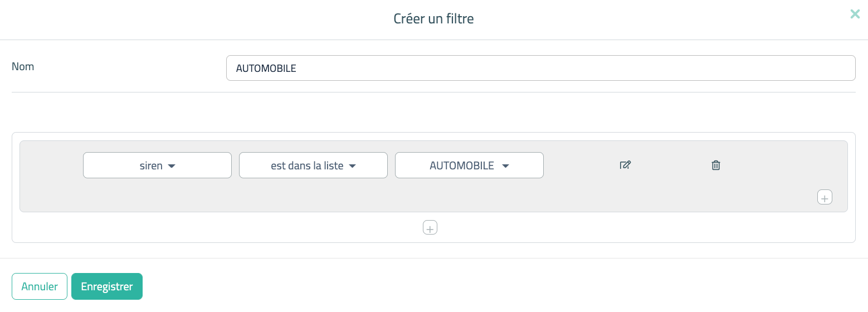The height and width of the screenshot is (312, 868).
Task: Click the Nom field label
Action: [x=23, y=67]
